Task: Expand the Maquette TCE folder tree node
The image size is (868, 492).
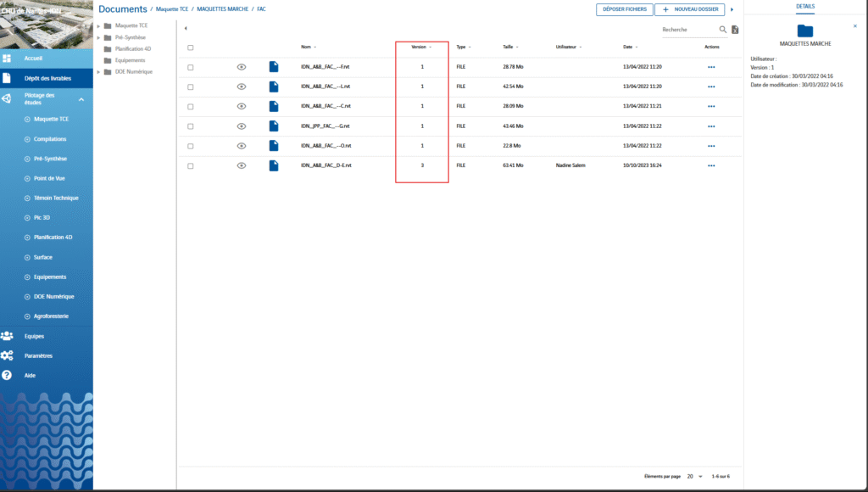Action: point(98,26)
